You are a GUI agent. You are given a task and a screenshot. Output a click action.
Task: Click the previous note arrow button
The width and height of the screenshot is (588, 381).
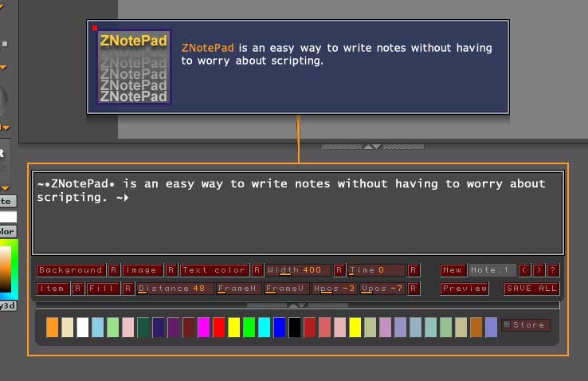524,270
